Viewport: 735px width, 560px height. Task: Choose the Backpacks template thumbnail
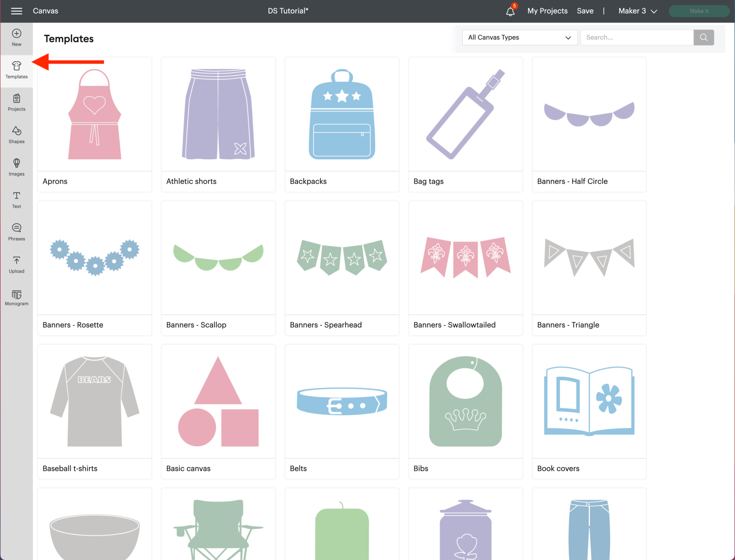(342, 114)
